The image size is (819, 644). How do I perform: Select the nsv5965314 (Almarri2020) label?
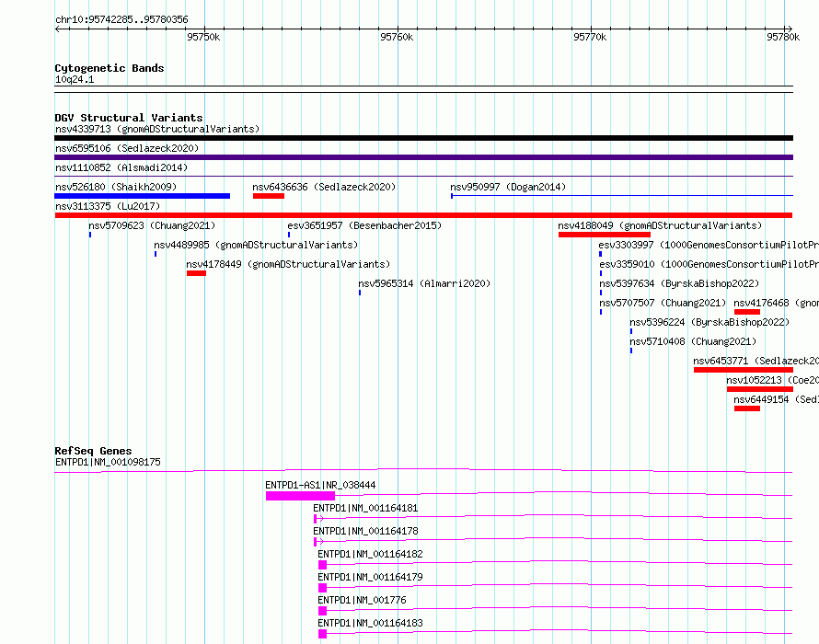pos(424,283)
